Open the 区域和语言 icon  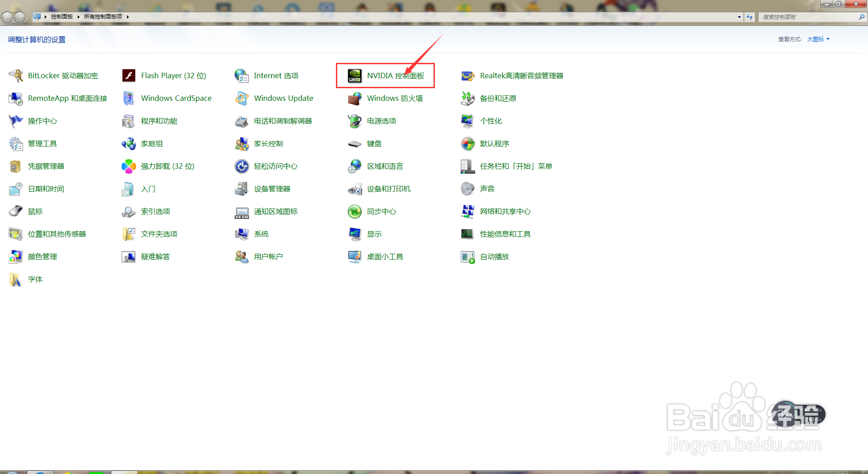[x=355, y=166]
